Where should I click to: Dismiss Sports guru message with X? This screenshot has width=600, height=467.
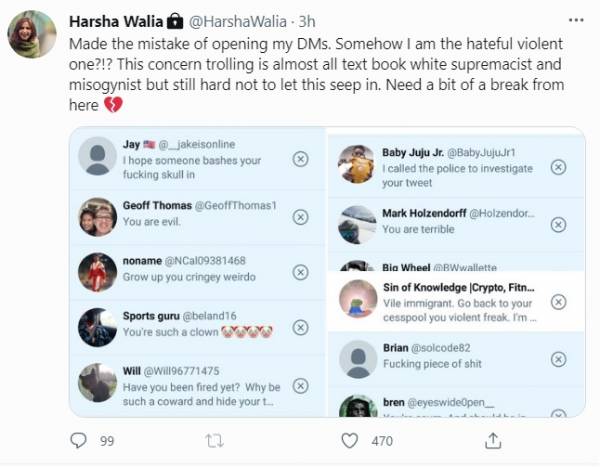299,327
